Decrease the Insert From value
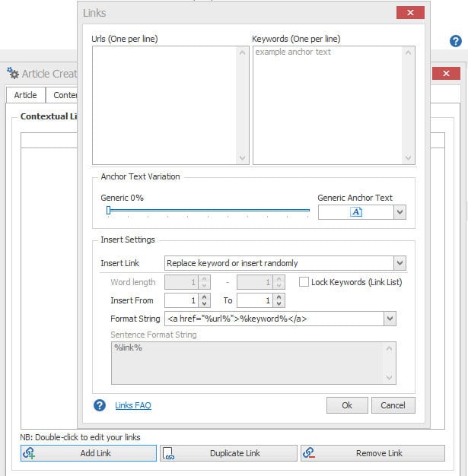 coord(204,303)
